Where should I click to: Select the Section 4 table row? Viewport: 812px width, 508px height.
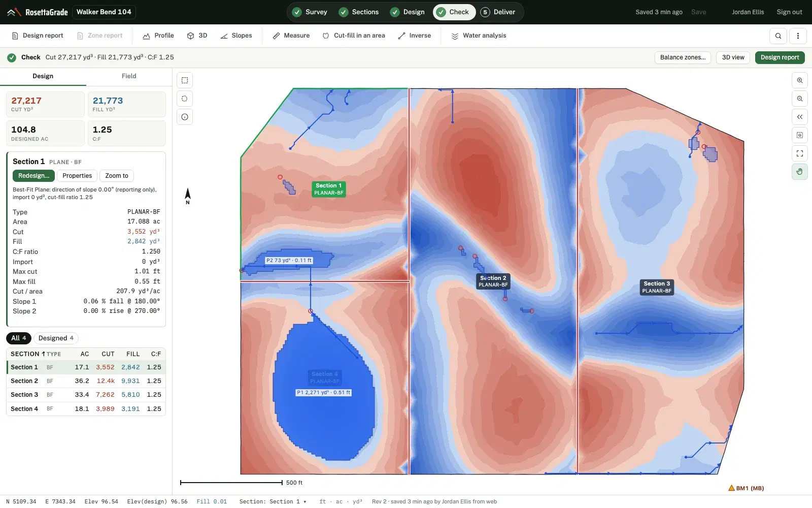coord(86,409)
